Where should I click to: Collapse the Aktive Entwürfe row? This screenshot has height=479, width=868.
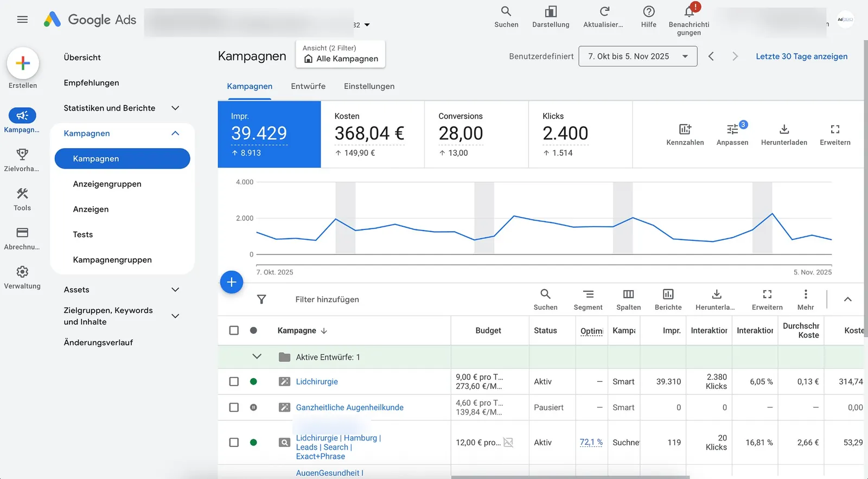coord(257,356)
